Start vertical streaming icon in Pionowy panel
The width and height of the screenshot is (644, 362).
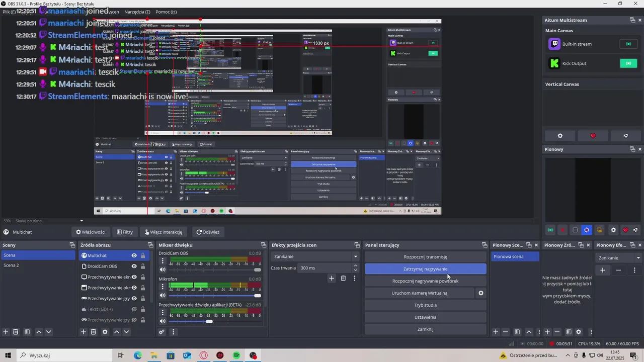(550, 230)
